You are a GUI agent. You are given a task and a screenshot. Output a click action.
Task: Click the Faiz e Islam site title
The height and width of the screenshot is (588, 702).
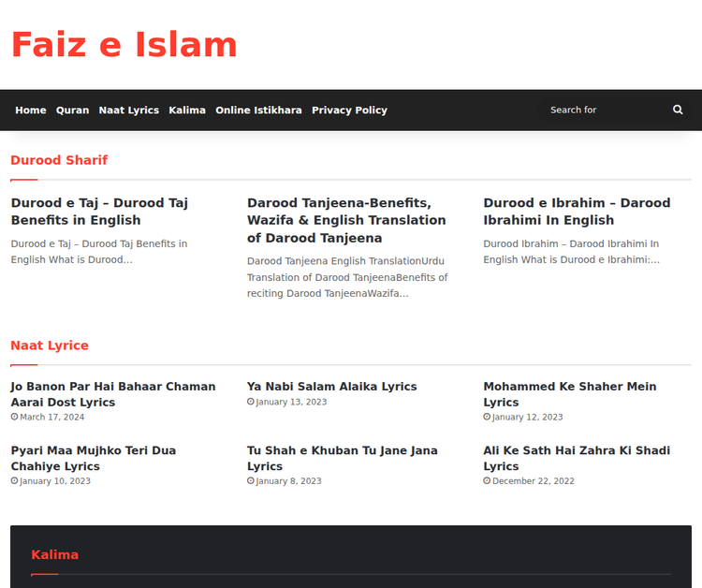(x=124, y=45)
